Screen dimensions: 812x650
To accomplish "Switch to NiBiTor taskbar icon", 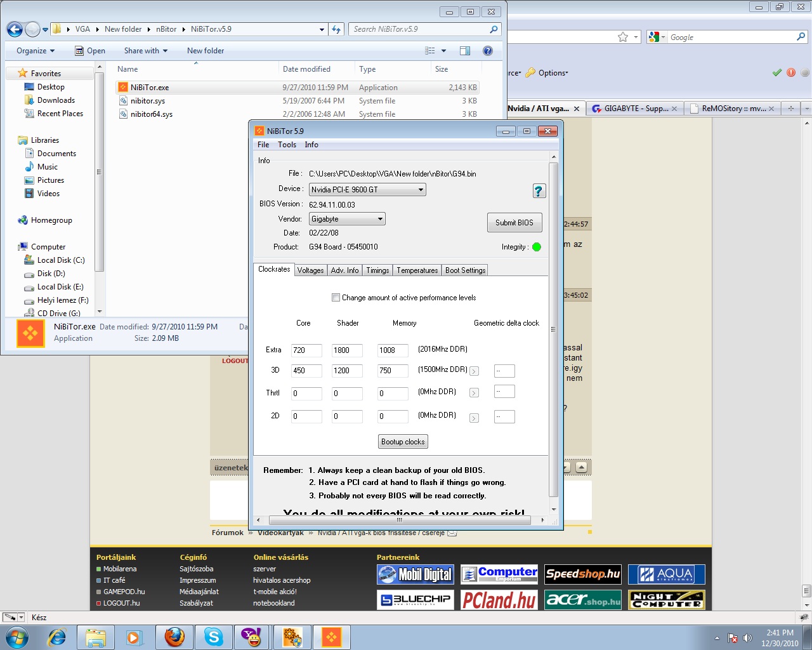I will [x=331, y=637].
